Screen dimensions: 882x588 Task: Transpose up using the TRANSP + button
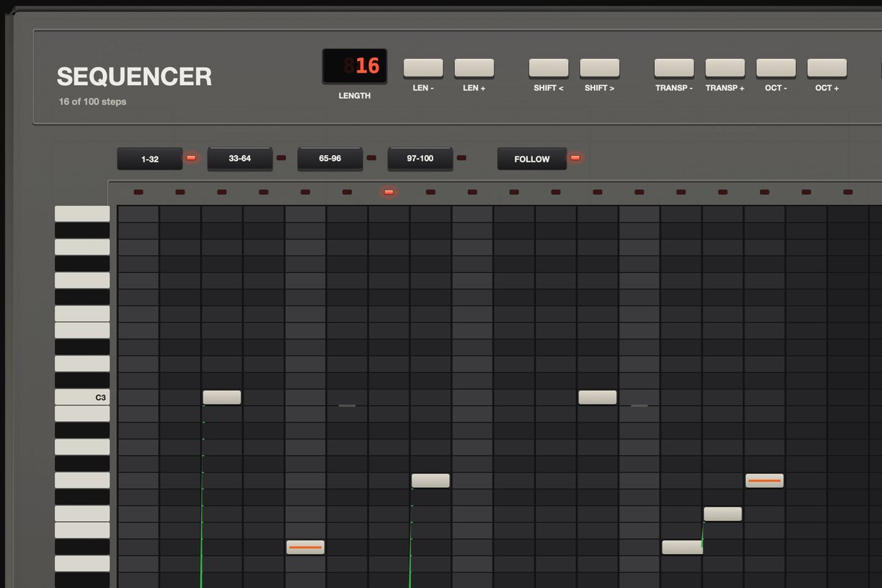pyautogui.click(x=725, y=68)
